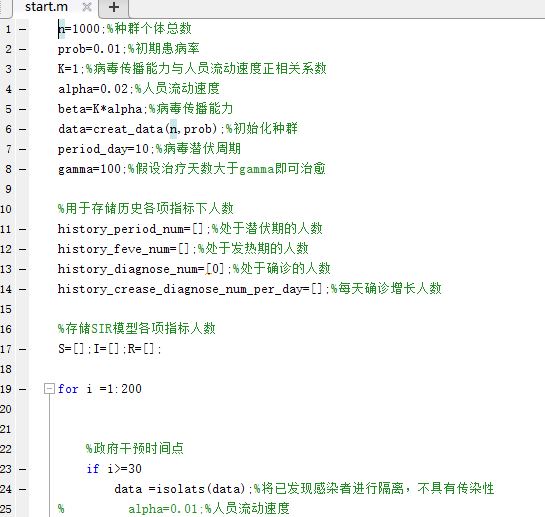
Task: Click the beta=K*alpha expression
Action: (x=100, y=109)
